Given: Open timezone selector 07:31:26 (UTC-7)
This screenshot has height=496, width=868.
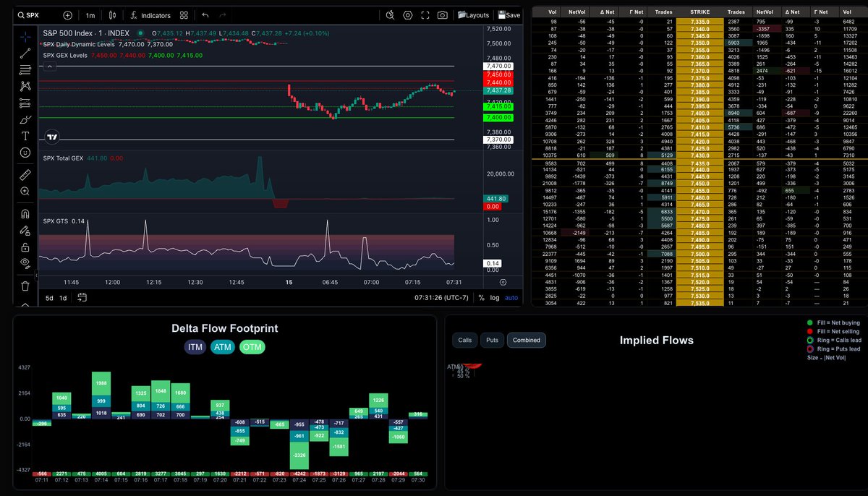Looking at the screenshot, I should [x=441, y=298].
